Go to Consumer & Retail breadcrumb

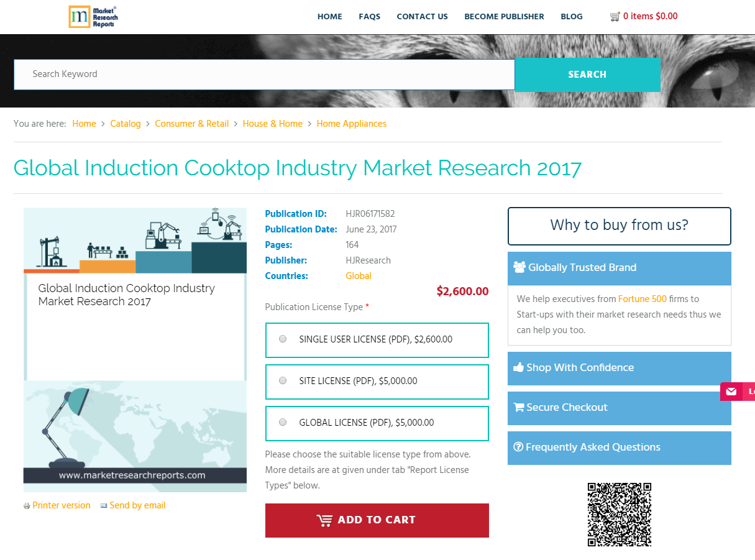192,124
